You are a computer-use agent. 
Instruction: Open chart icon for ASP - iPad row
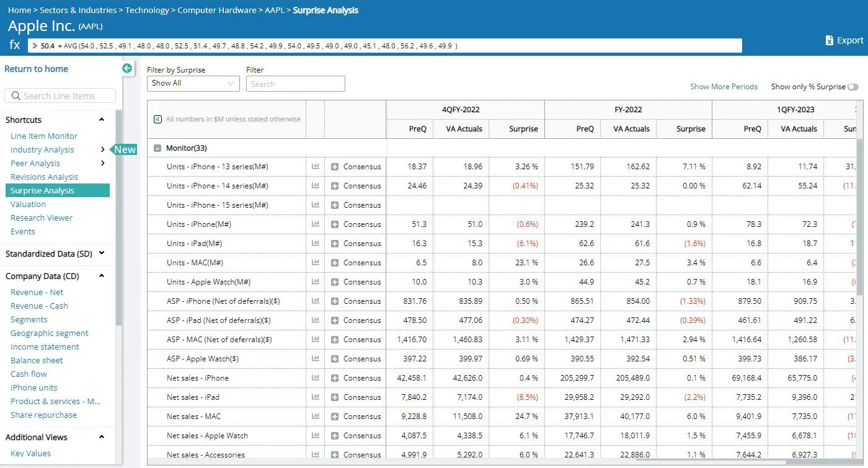click(x=316, y=320)
